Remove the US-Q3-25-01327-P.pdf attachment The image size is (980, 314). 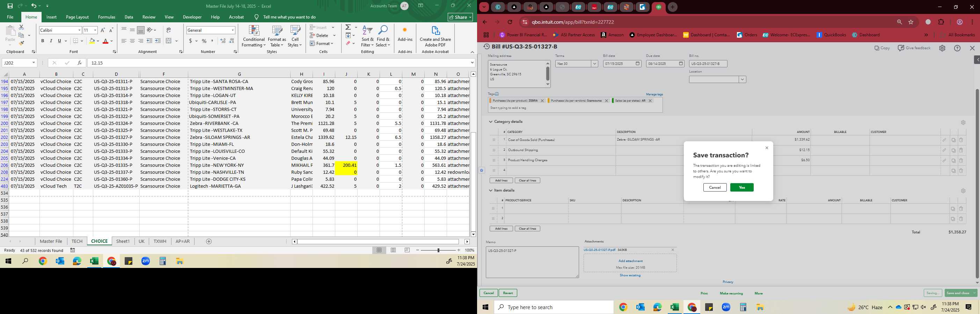pos(673,250)
